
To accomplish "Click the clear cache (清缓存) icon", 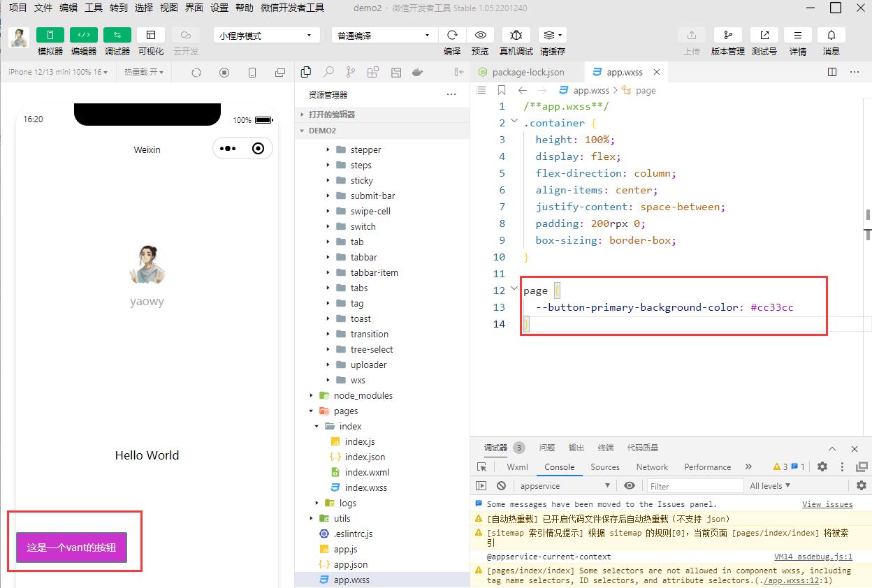I will click(x=553, y=35).
